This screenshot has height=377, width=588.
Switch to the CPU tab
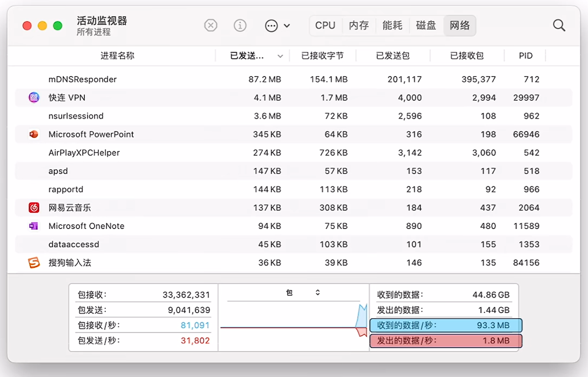point(325,25)
